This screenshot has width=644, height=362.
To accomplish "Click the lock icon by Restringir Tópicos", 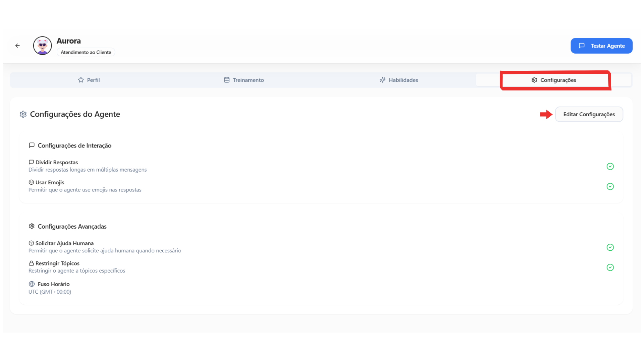I will click(31, 263).
